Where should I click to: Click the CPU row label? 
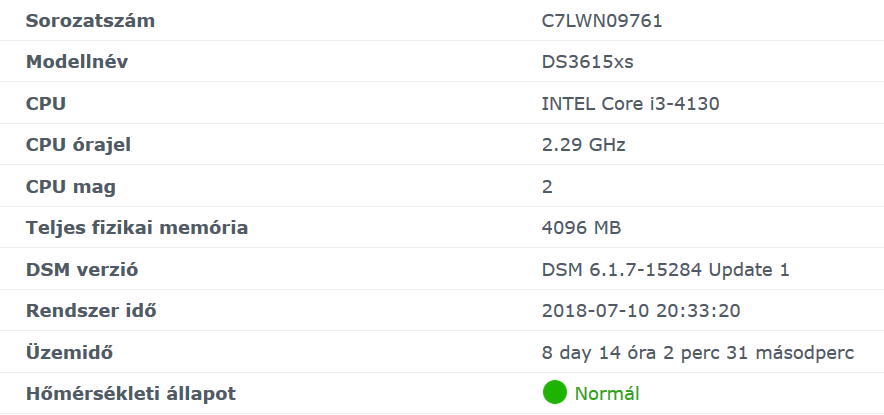tap(46, 103)
